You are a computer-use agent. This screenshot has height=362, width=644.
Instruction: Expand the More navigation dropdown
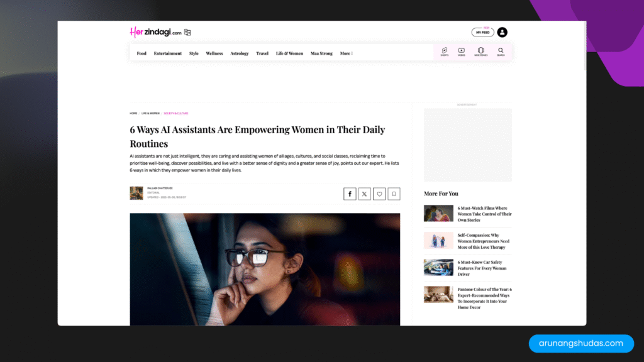347,53
